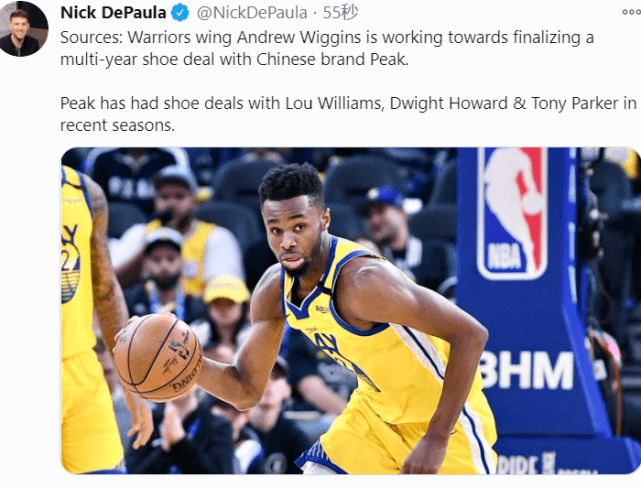Click the 55秒 timestamp of the tweet
The image size is (641, 488).
pos(340,13)
